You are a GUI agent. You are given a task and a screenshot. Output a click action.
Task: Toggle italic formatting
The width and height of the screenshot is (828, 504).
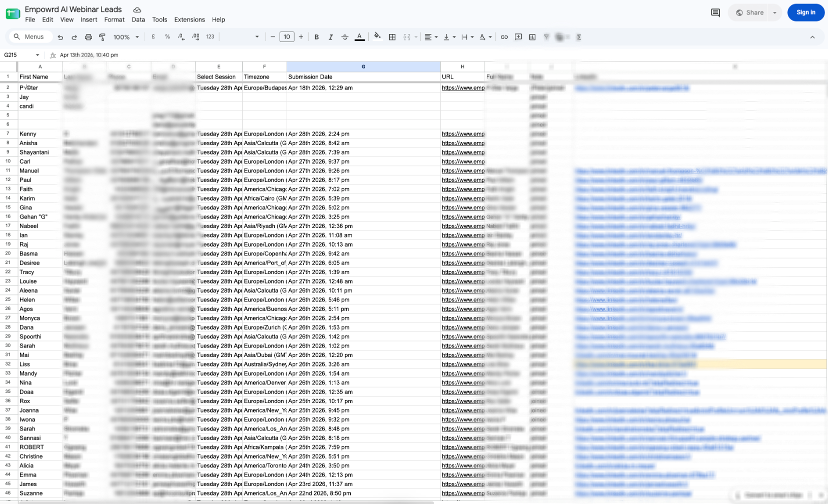coord(331,37)
